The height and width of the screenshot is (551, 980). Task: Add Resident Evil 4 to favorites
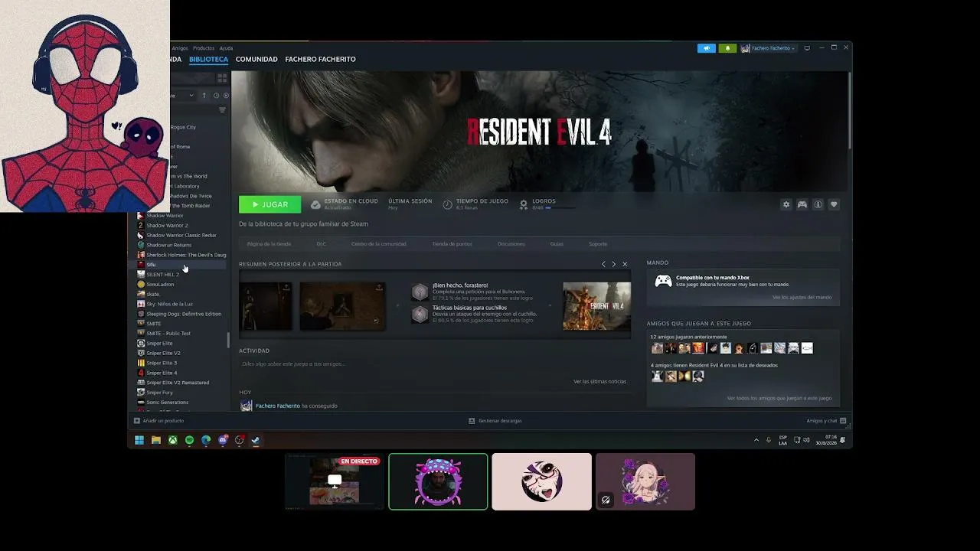tap(834, 204)
